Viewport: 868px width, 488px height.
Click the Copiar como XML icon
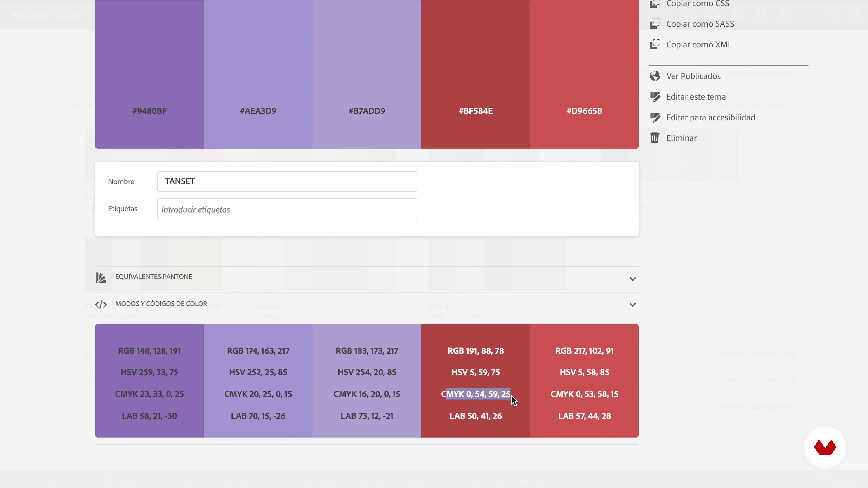coord(655,44)
